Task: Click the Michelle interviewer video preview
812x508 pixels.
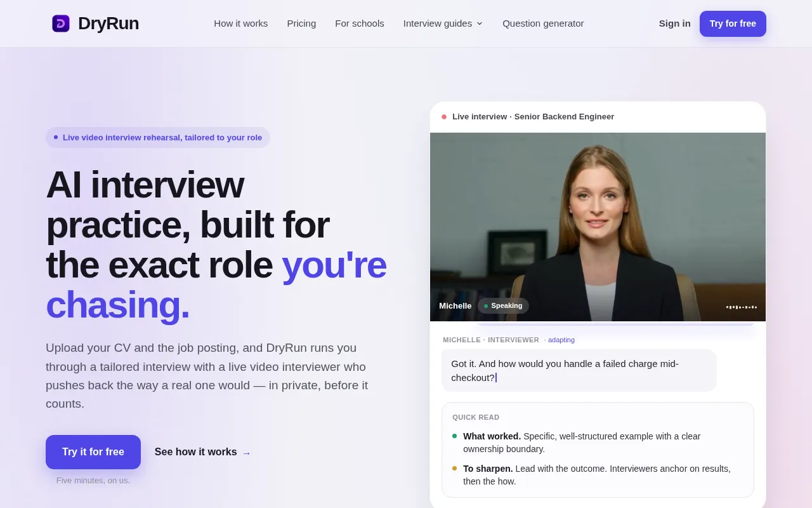Action: (x=598, y=227)
